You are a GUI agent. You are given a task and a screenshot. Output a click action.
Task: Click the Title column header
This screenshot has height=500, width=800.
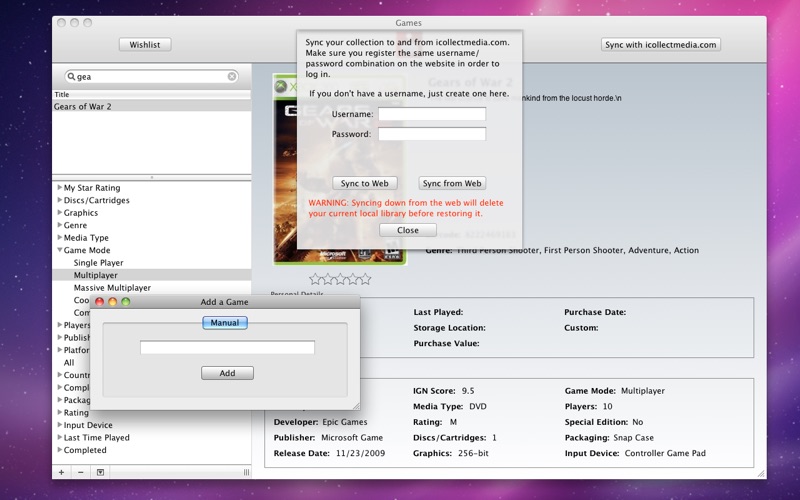152,94
